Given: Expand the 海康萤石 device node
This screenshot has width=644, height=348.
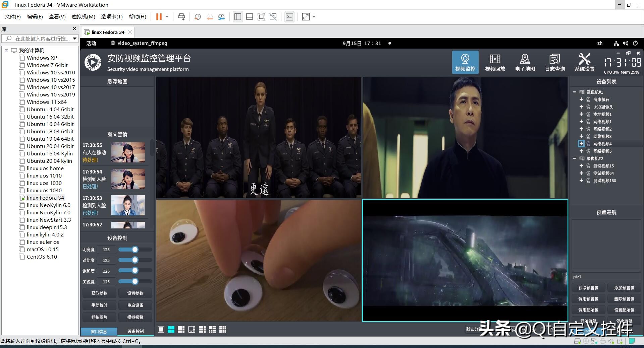Looking at the screenshot, I should (581, 99).
